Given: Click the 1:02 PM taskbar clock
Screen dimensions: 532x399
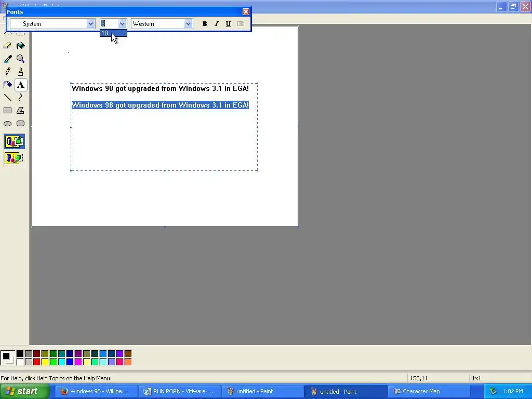Looking at the screenshot, I should (x=513, y=391).
